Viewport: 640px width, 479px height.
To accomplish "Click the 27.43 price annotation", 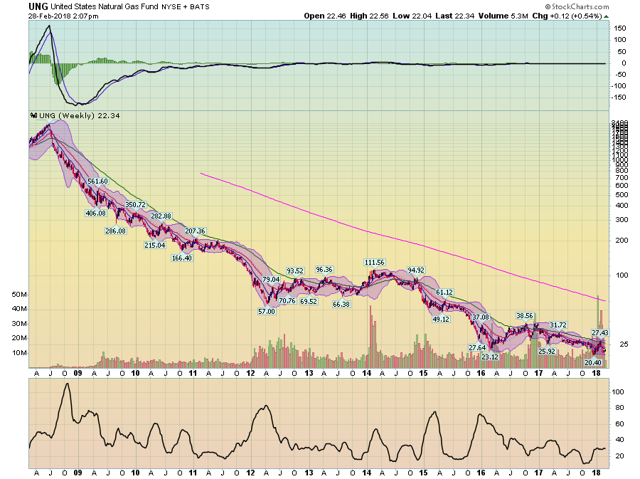I will (x=600, y=333).
